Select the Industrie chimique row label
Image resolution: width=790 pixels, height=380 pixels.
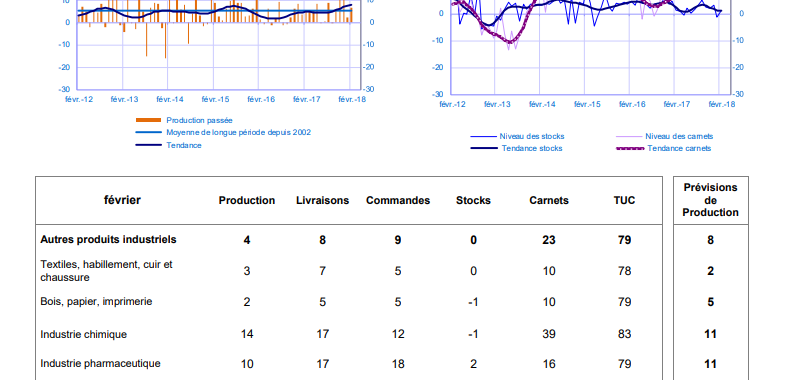(84, 335)
